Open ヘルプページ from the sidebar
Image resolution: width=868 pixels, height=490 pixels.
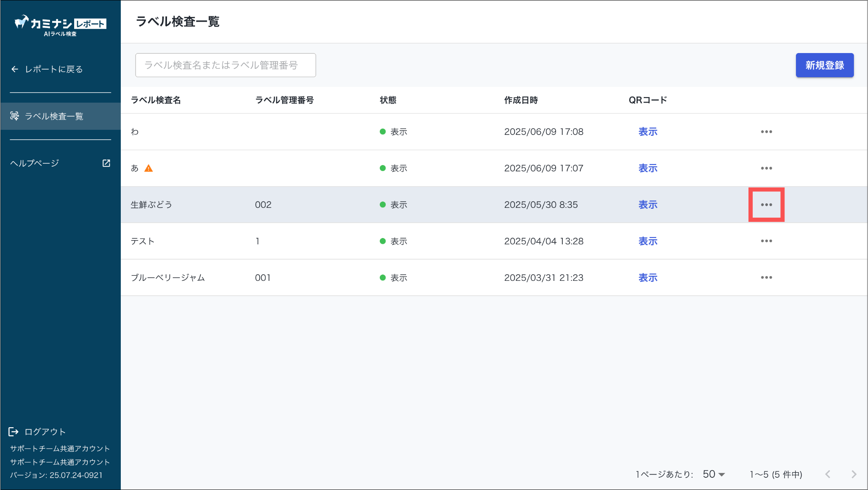coord(35,163)
